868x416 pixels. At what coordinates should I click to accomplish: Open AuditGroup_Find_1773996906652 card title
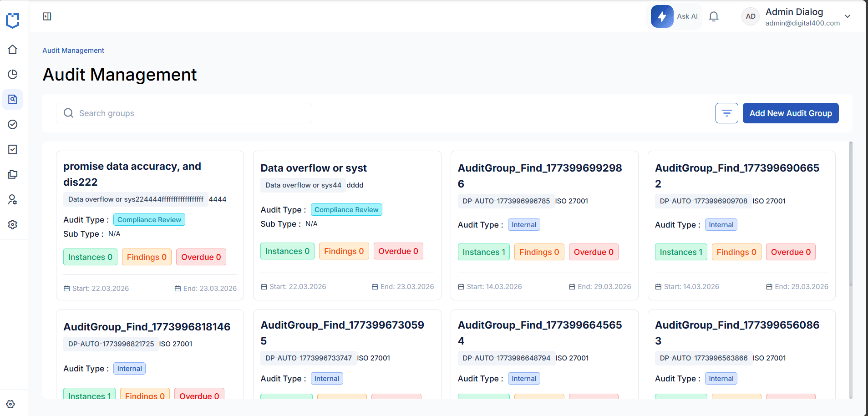pos(737,176)
